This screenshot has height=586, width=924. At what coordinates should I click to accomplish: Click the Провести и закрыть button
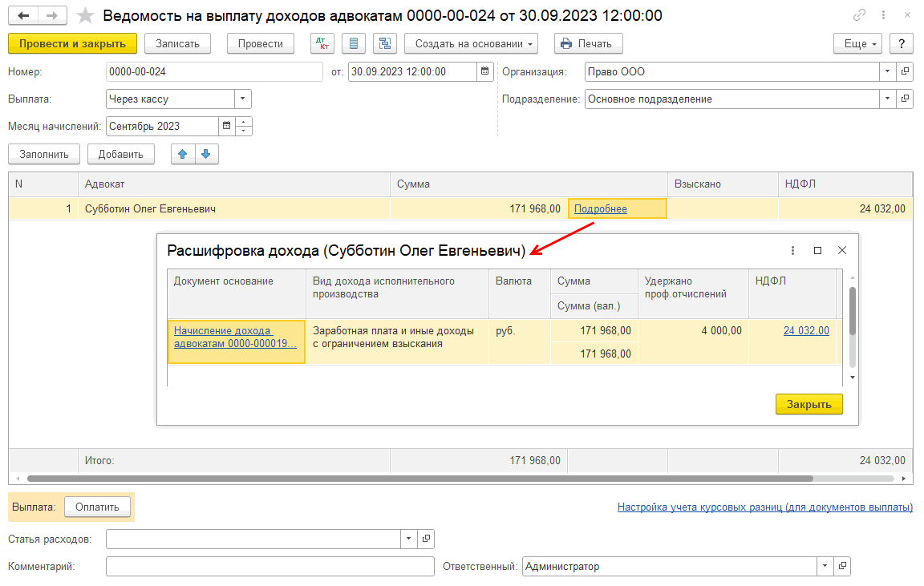coord(72,44)
